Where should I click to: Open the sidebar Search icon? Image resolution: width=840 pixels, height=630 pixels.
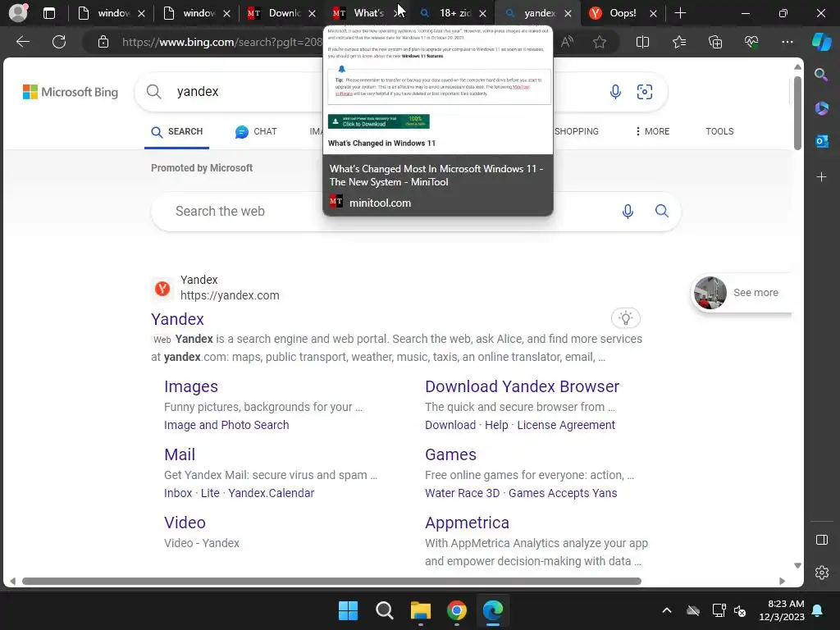821,75
